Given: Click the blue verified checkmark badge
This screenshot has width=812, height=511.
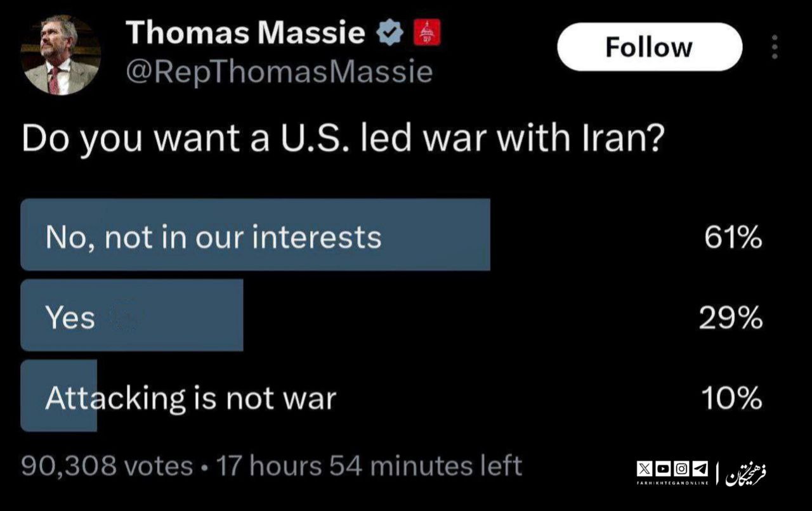Looking at the screenshot, I should tap(390, 33).
